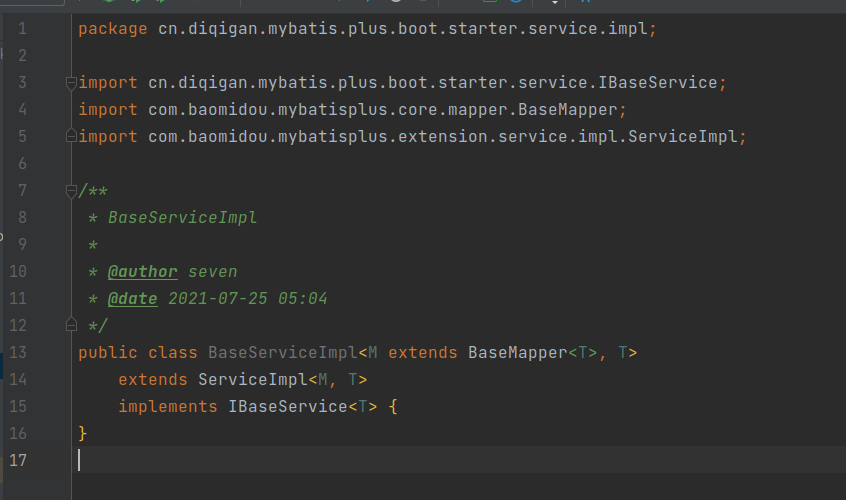The height and width of the screenshot is (500, 846).
Task: Click line number 15 in the gutter
Action: click(18, 406)
